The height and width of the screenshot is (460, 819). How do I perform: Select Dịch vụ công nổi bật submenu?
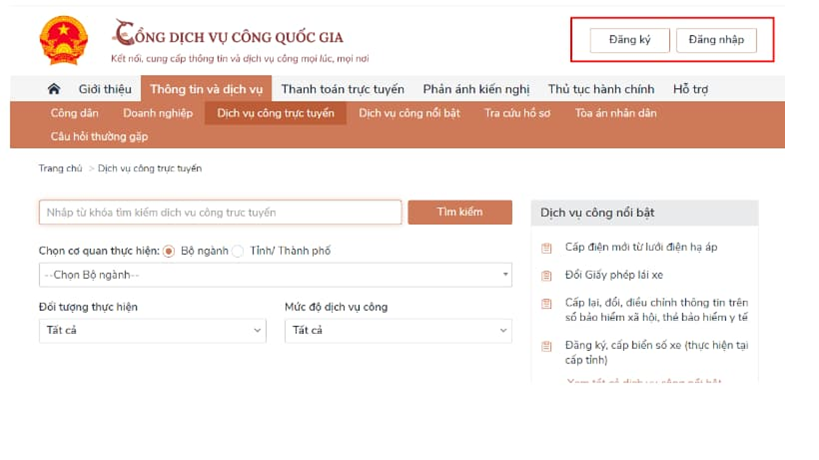pos(409,113)
